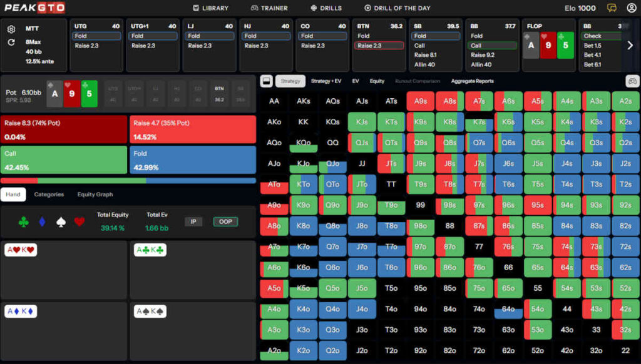Click the refresh icon below the gear
Image resolution: width=641 pixels, height=364 pixels.
coord(11,43)
